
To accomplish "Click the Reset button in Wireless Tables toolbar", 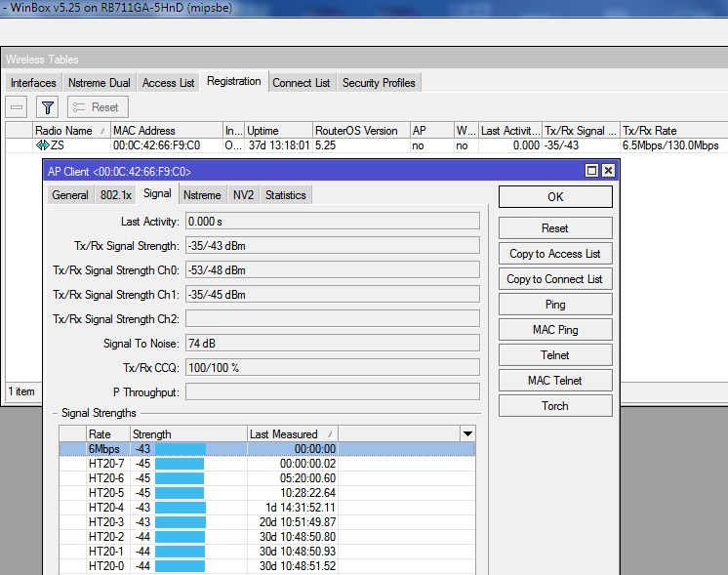I will click(x=98, y=107).
